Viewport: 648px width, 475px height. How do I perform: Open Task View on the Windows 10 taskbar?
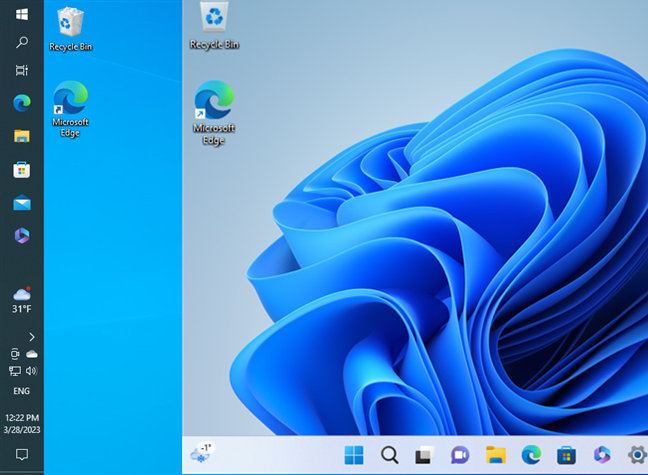(x=22, y=70)
